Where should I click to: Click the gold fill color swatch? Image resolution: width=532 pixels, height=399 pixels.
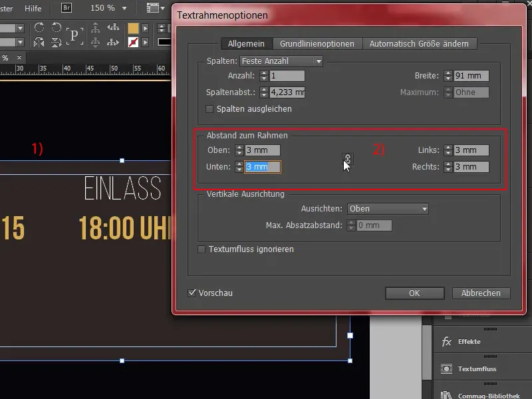pyautogui.click(x=133, y=28)
